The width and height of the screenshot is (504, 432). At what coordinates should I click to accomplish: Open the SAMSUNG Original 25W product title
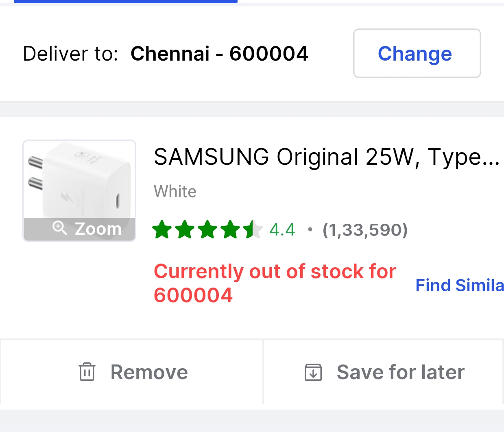click(x=327, y=157)
